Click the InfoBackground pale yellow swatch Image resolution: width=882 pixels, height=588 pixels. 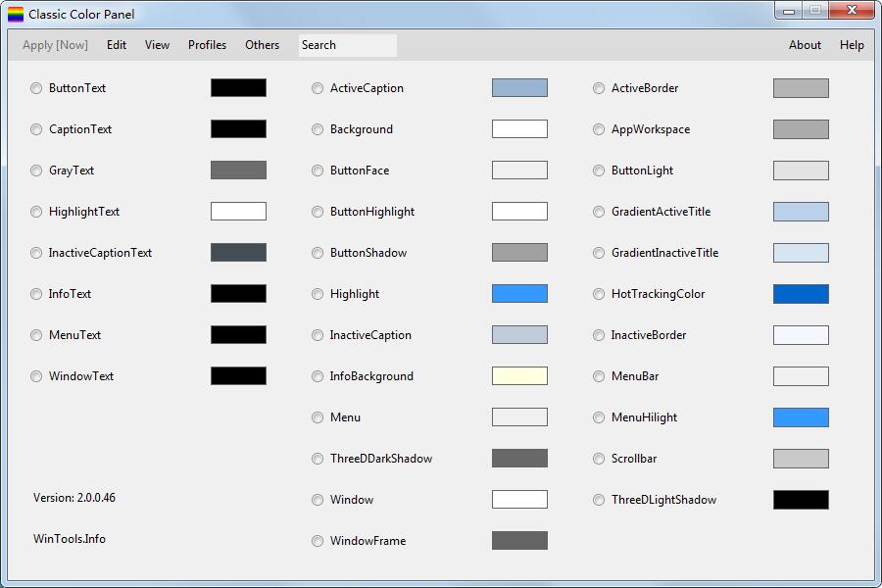519,376
